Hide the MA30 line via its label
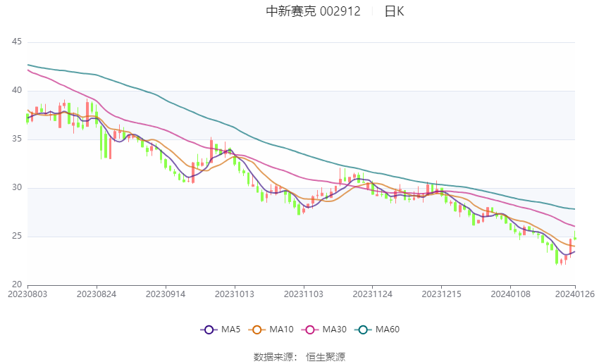This screenshot has width=599, height=364. point(334,330)
